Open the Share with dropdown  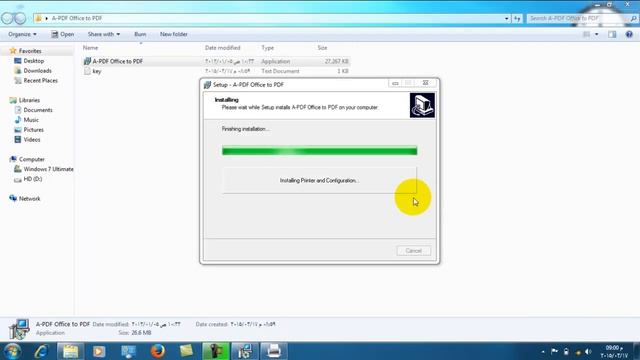pyautogui.click(x=104, y=34)
